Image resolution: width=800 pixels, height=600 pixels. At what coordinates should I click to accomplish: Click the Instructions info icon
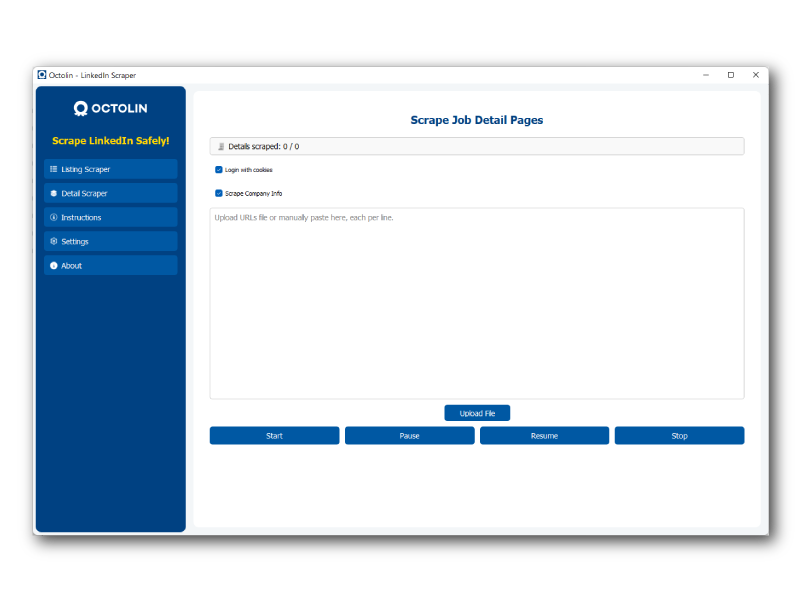pyautogui.click(x=54, y=217)
